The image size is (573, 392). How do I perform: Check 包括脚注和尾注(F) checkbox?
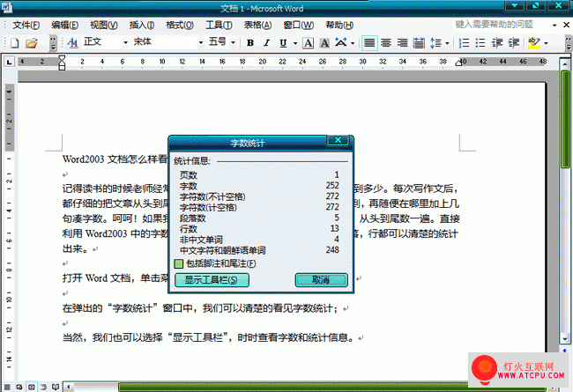click(x=178, y=263)
